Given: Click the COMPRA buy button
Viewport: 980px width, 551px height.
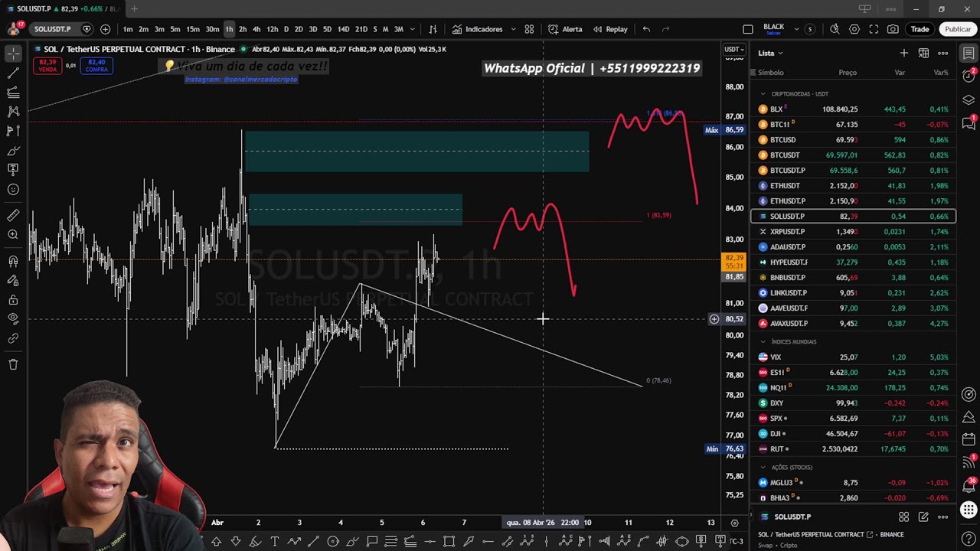Looking at the screenshot, I should point(96,66).
